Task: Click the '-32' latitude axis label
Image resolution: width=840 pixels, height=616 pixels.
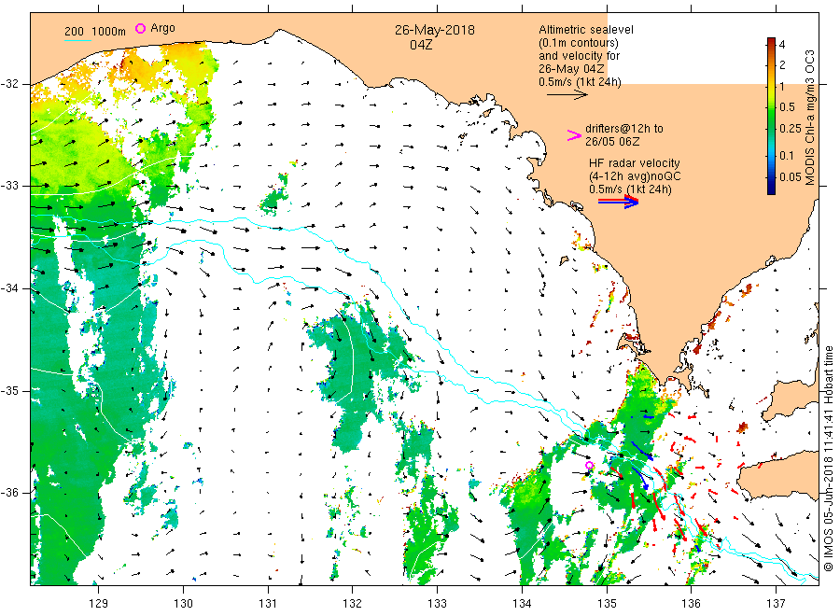Action: 8,84
